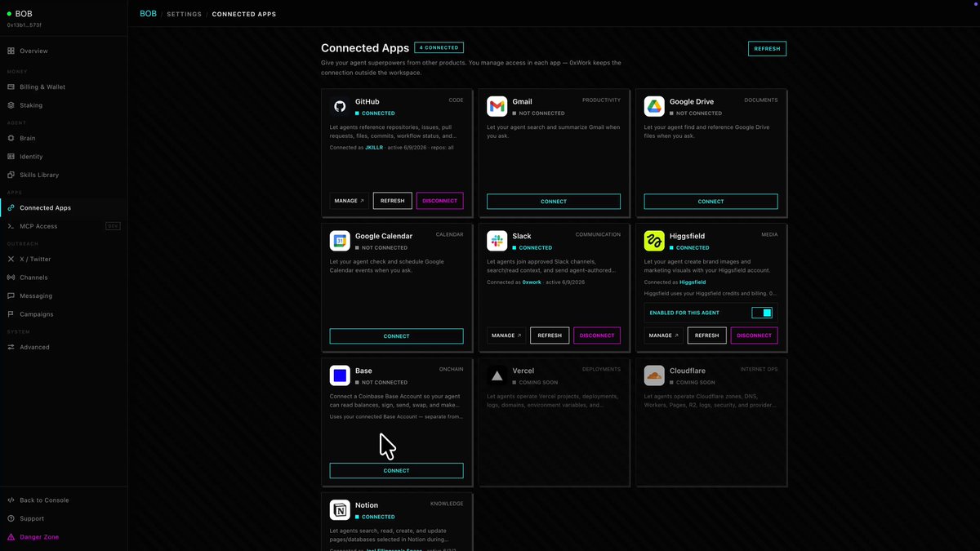Click the GitHub logo icon
The width and height of the screenshot is (980, 551).
coord(340,106)
